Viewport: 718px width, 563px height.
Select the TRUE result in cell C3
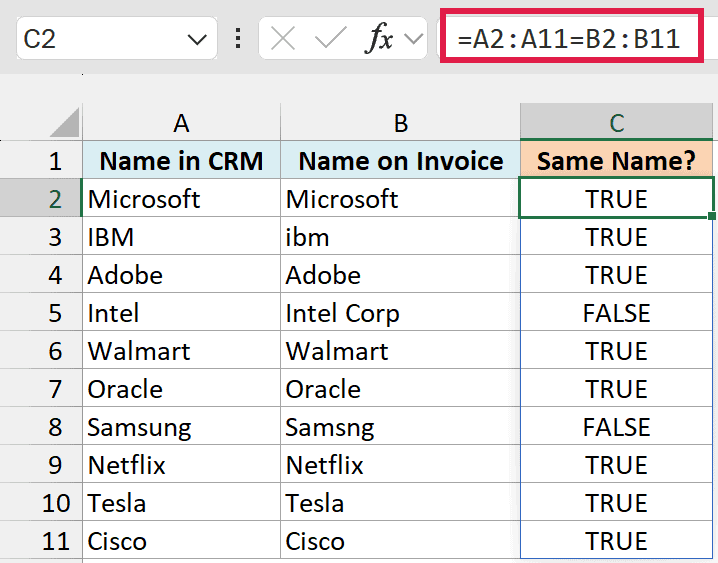[x=616, y=237]
